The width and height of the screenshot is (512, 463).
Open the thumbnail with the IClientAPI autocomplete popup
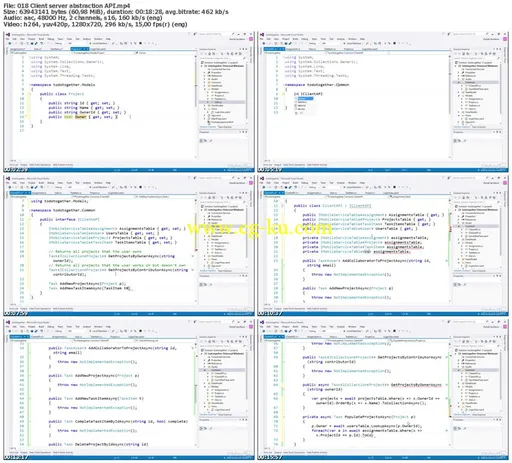(x=383, y=102)
